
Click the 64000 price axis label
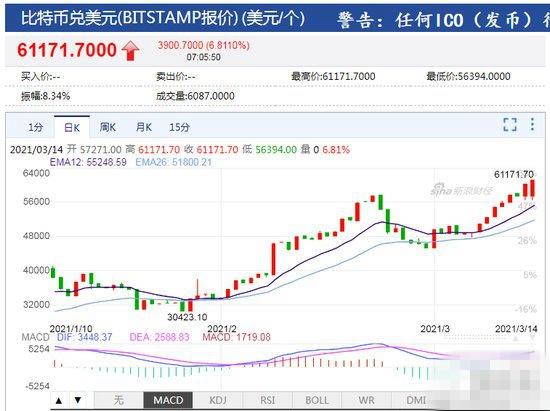pos(36,173)
